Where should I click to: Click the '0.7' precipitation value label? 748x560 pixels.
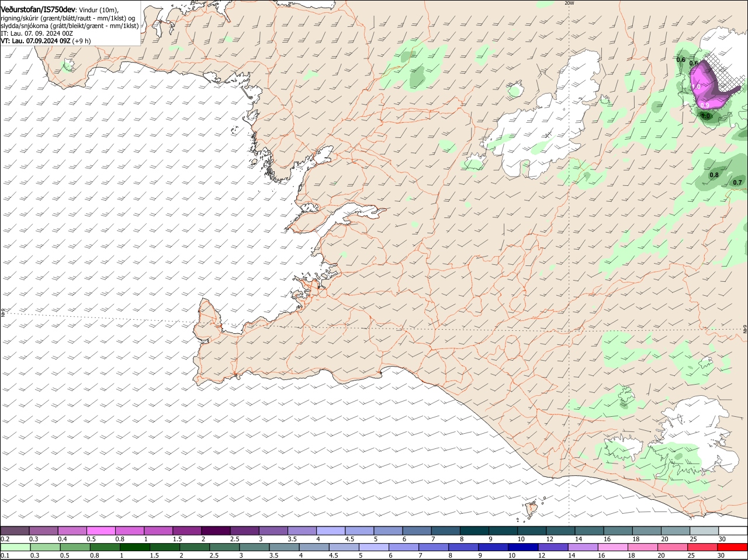(737, 182)
